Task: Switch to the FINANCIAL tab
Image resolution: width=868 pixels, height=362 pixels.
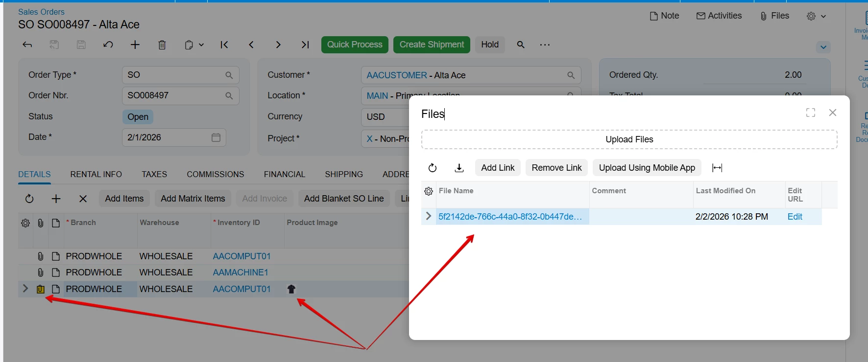Action: click(285, 174)
